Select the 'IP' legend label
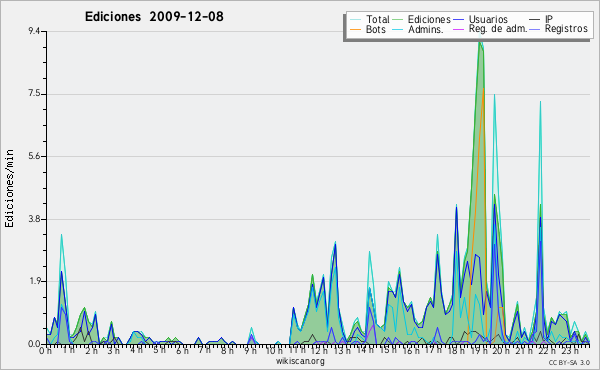600x370 pixels. point(549,19)
